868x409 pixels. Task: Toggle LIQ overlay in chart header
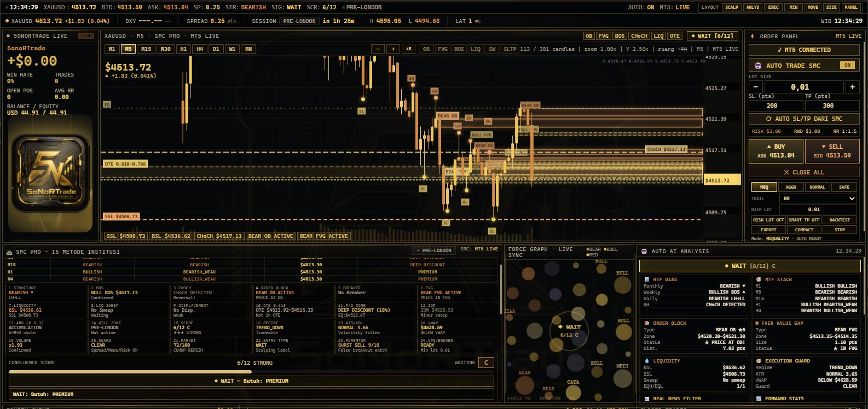(658, 36)
